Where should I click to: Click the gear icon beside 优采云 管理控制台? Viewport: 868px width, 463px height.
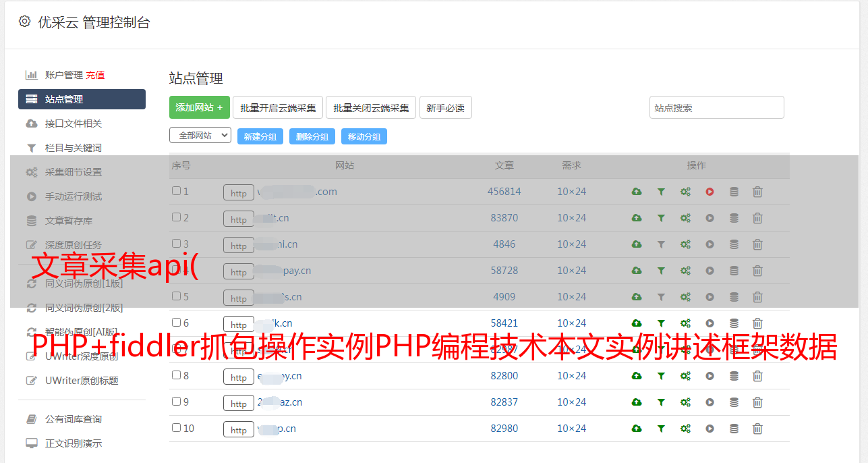click(25, 22)
